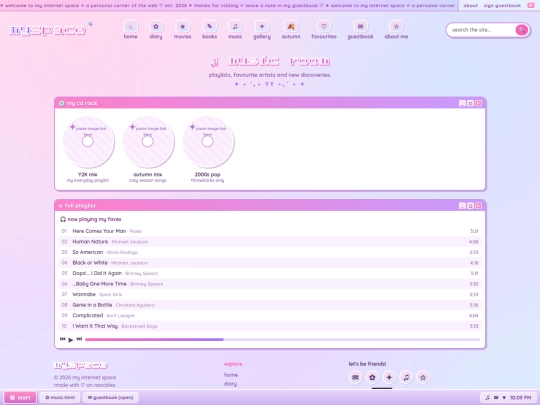540x405 pixels.
Task: Switch to guestbook (open) taskbar tab
Action: pyautogui.click(x=110, y=397)
